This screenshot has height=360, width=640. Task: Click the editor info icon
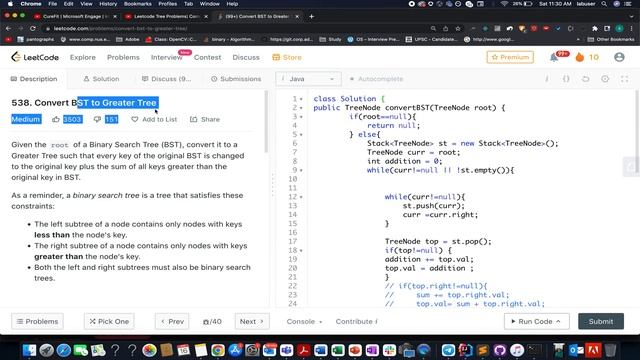pyautogui.click(x=547, y=79)
